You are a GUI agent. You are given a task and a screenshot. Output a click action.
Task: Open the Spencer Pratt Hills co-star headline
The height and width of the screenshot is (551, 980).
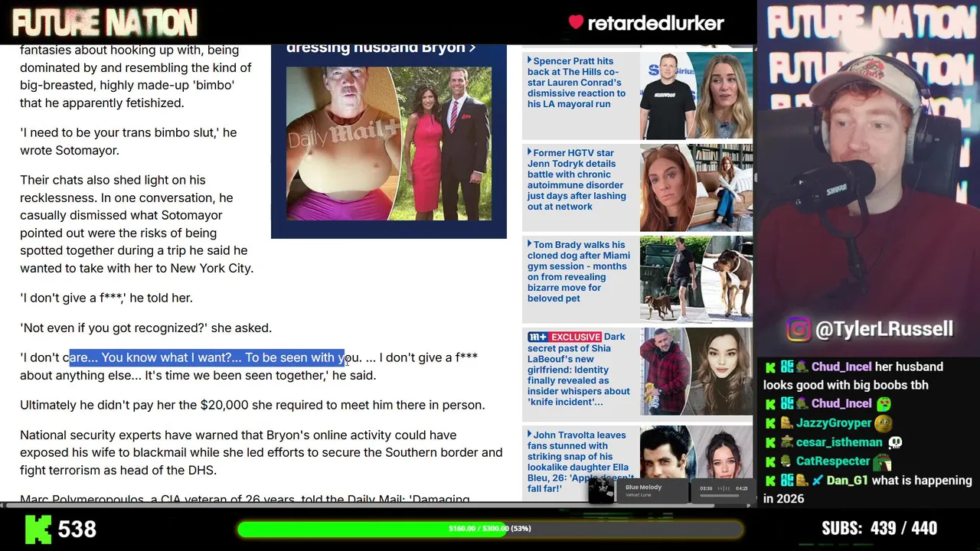coord(577,83)
